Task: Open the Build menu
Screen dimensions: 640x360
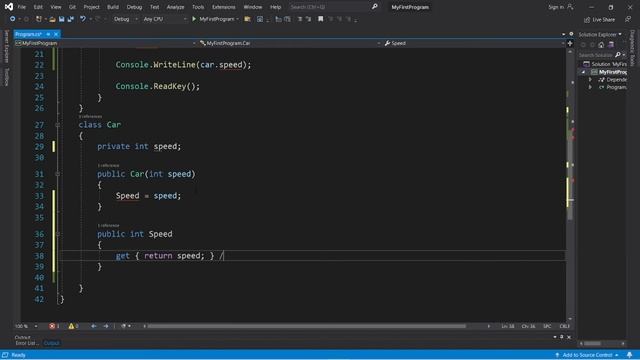Action: pyautogui.click(x=113, y=7)
